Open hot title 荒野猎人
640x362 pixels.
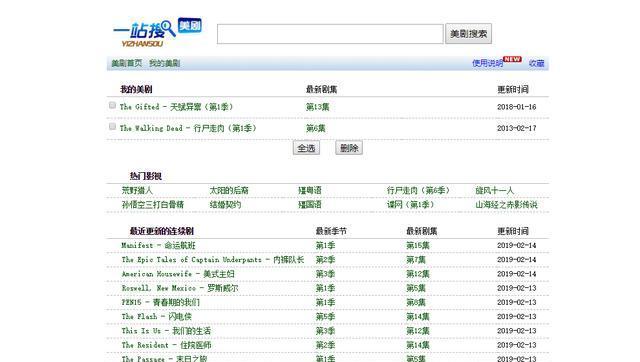pyautogui.click(x=137, y=191)
